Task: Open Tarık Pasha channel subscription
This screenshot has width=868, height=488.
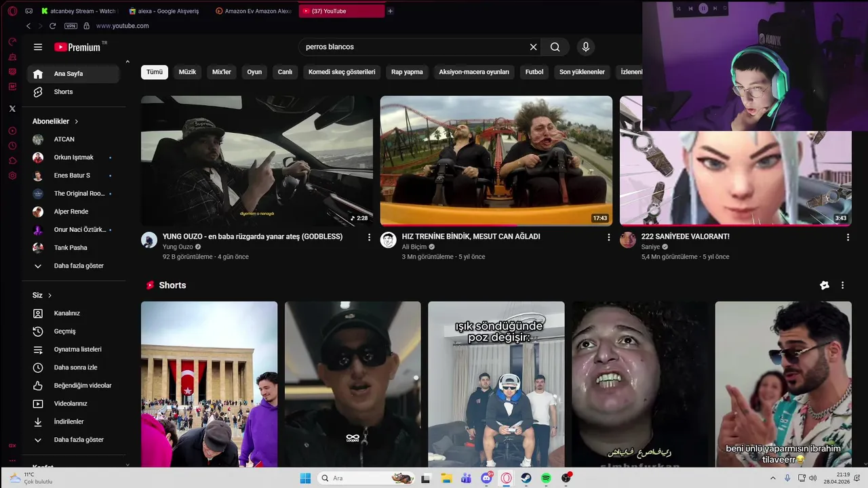Action: [74, 247]
